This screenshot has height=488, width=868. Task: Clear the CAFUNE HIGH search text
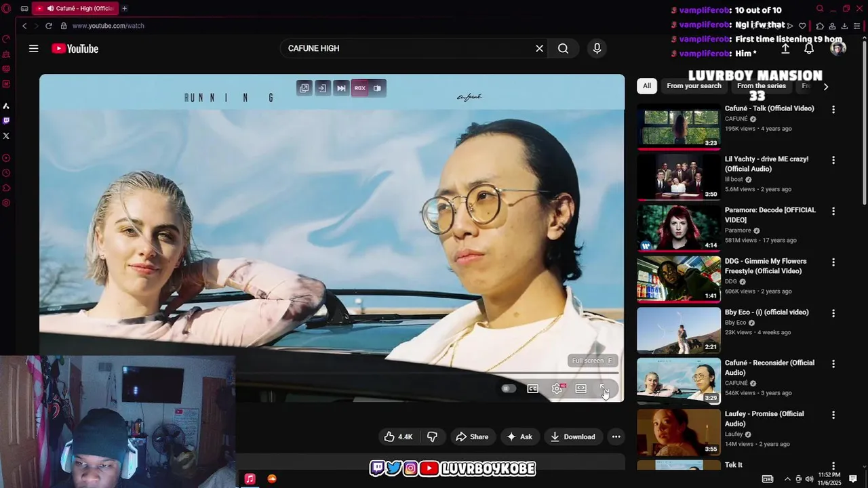539,48
